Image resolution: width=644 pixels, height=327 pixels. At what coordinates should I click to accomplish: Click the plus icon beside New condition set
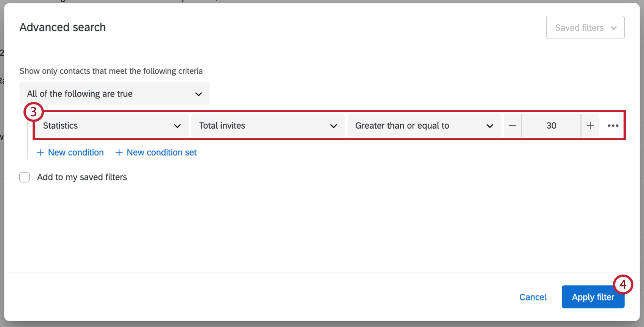(x=119, y=153)
